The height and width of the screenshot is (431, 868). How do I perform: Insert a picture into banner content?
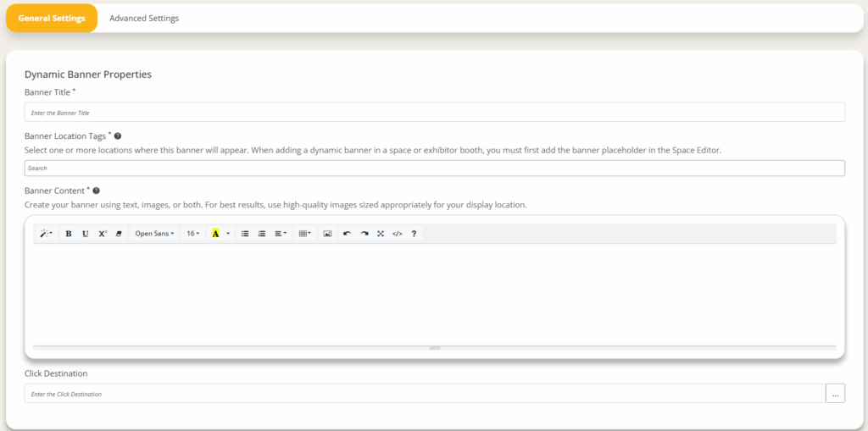(x=327, y=234)
